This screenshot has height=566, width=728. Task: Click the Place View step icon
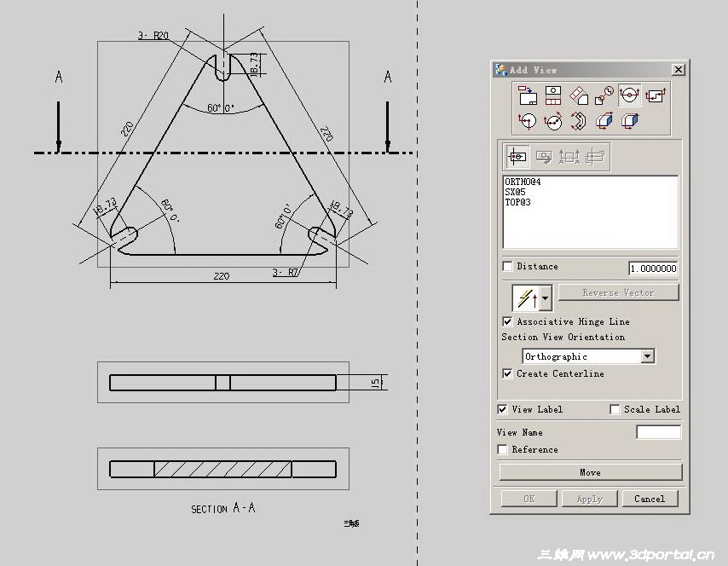pos(594,158)
